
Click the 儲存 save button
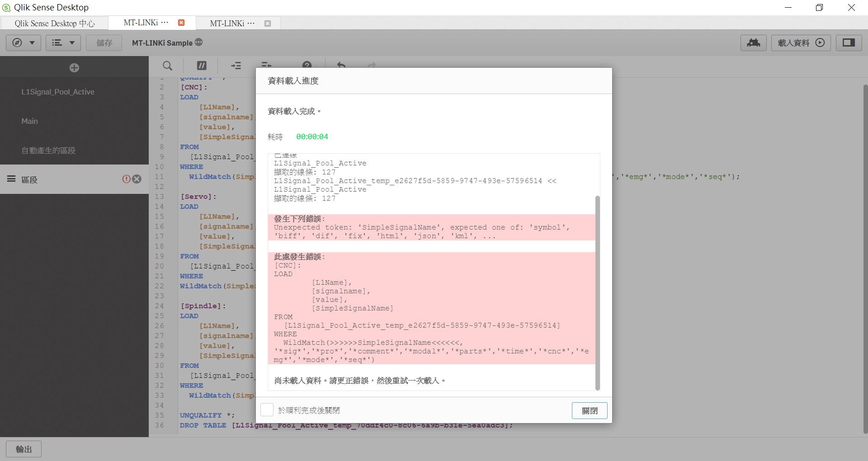[x=104, y=43]
